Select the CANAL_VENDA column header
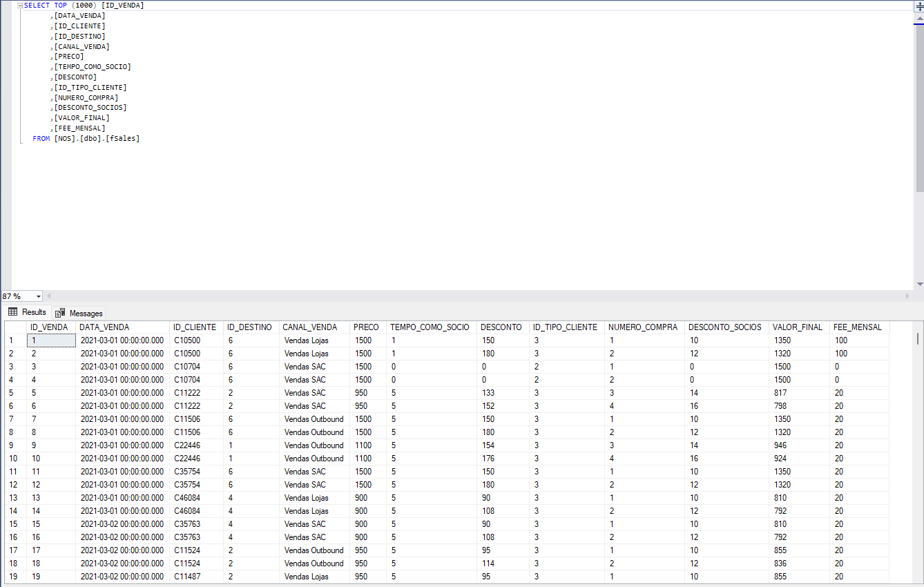 coord(315,327)
